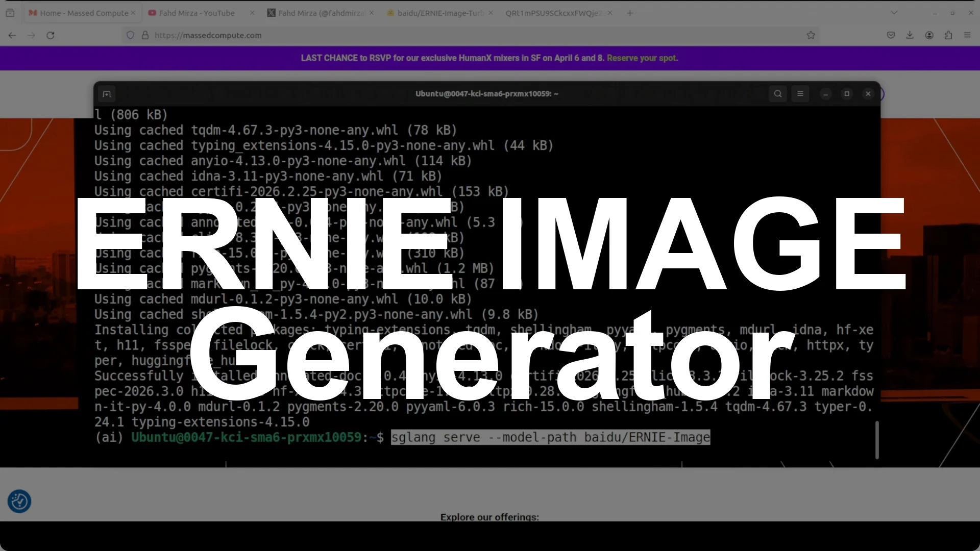Image resolution: width=980 pixels, height=551 pixels.
Task: Open a new browser tab with the plus button
Action: [x=630, y=13]
